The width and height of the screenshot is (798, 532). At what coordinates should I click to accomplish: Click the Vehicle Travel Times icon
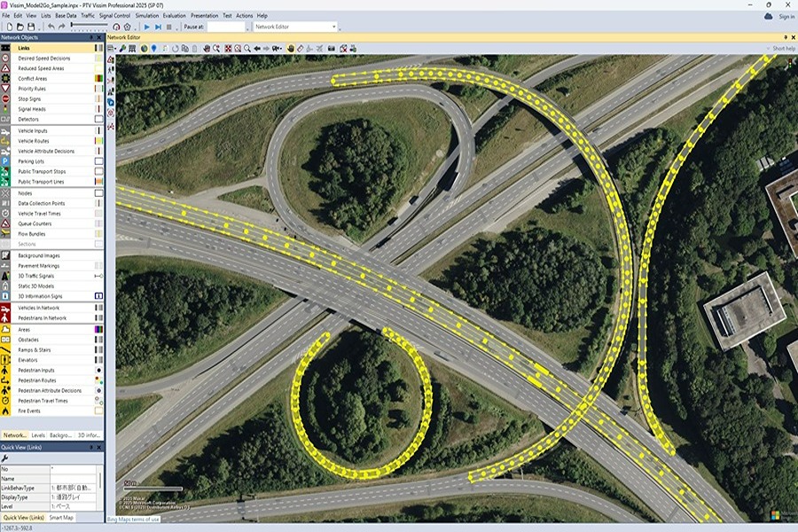(5, 214)
